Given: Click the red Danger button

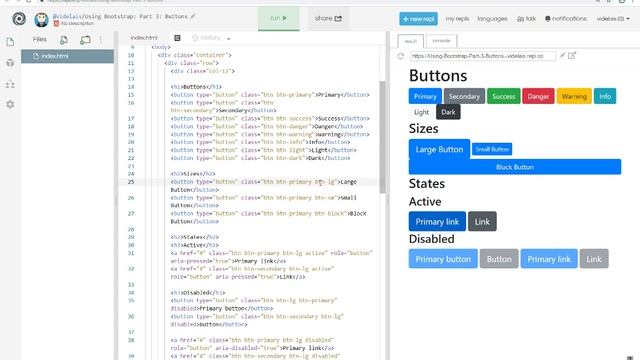Looking at the screenshot, I should pyautogui.click(x=538, y=96).
